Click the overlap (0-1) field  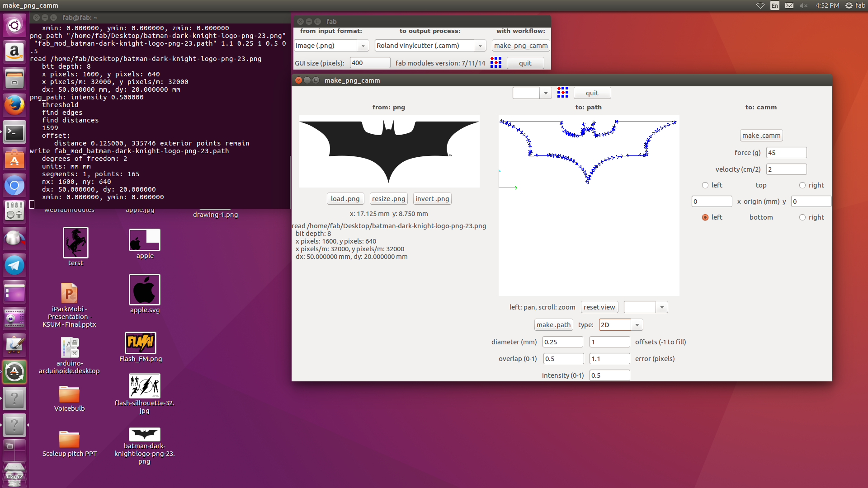pyautogui.click(x=563, y=359)
